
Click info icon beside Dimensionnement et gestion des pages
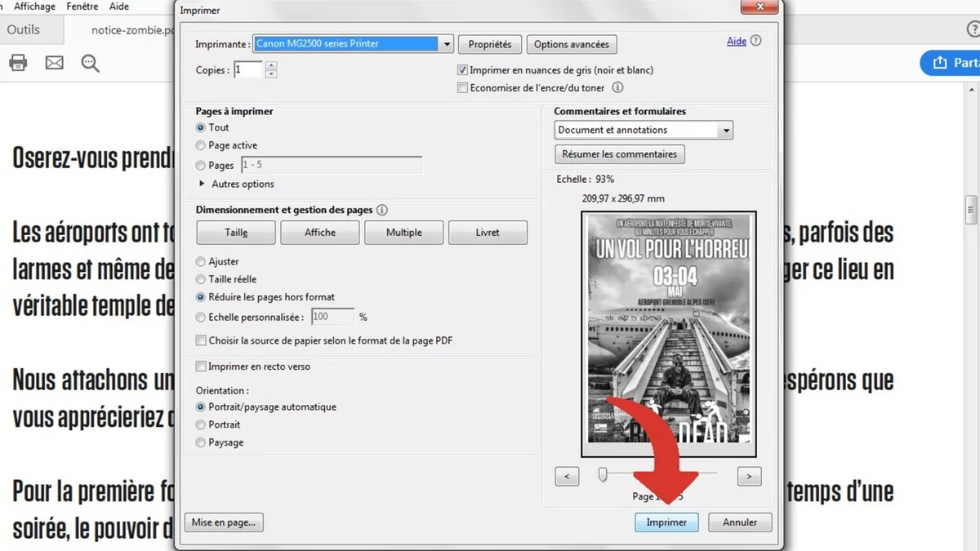point(382,210)
